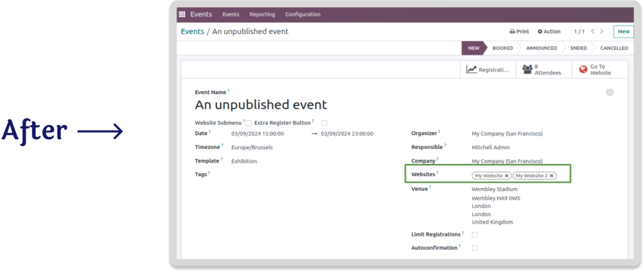
Task: Click the Websites label help icon
Action: [437, 173]
